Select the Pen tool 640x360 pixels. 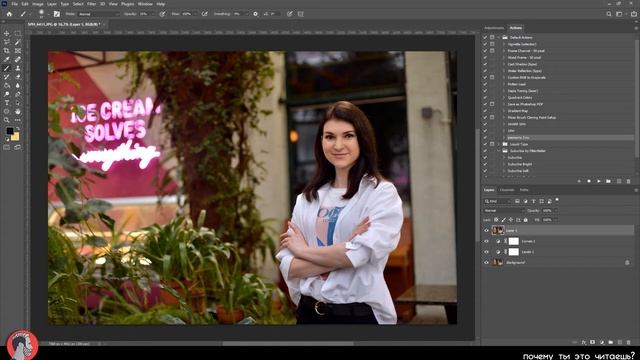coord(18,94)
